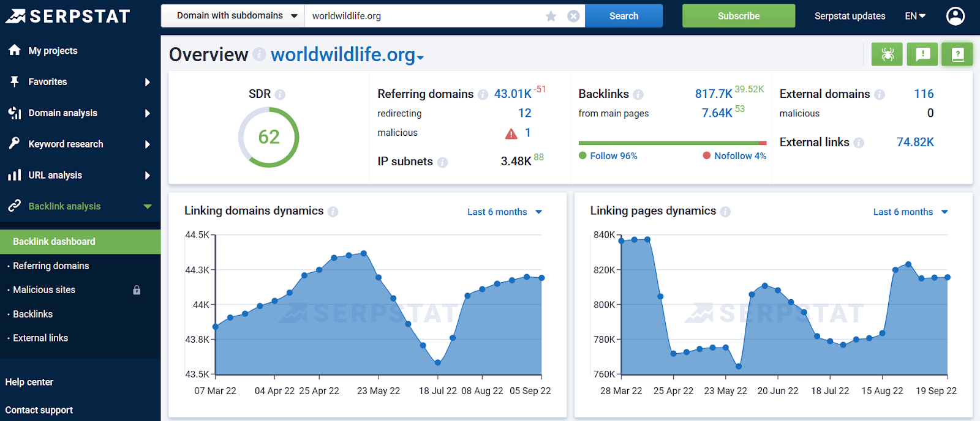Screen dimensions: 980x421
Task: Open Referring domains in sidebar
Action: point(51,266)
